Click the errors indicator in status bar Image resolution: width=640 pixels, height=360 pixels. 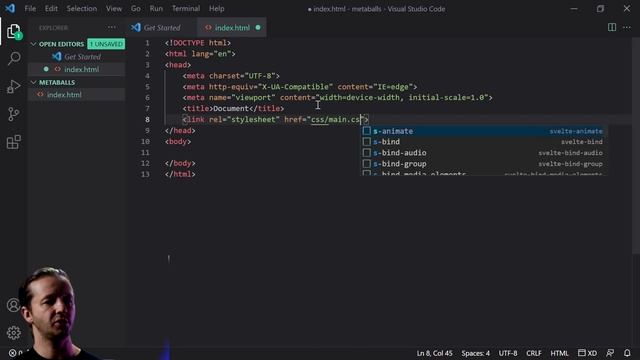click(16, 353)
